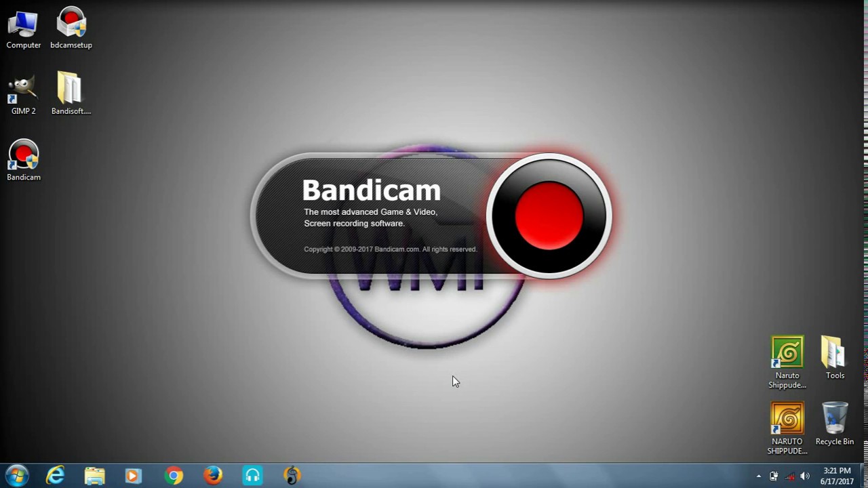This screenshot has width=868, height=488.
Task: Open the network signal tray icon
Action: (x=789, y=476)
